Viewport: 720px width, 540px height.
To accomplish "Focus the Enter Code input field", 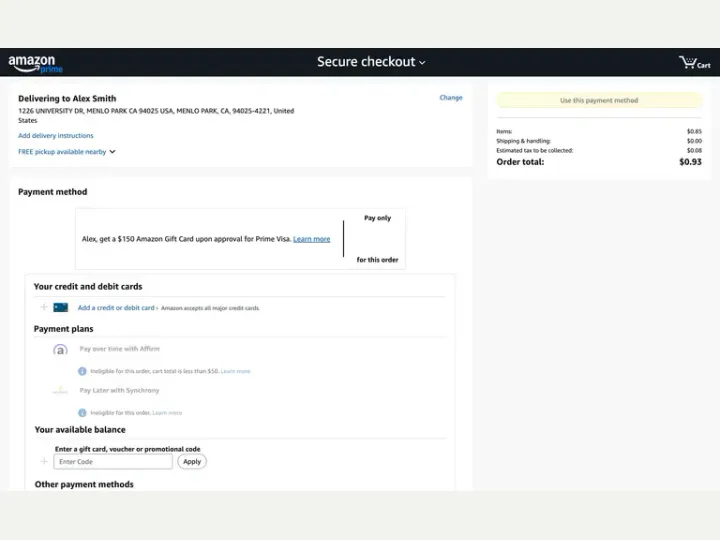I will coord(113,461).
